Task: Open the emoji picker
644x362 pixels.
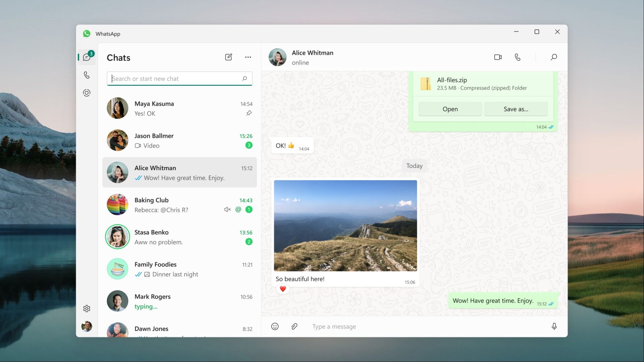Action: pyautogui.click(x=275, y=326)
